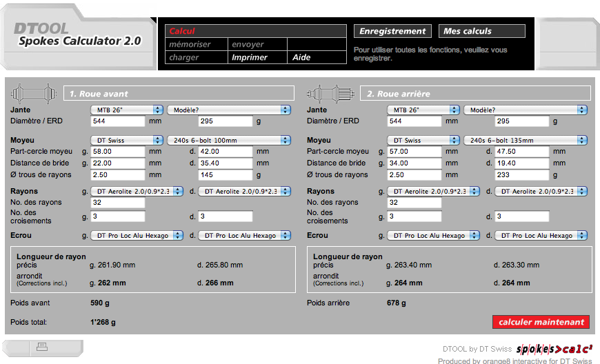Select envoyer in the menu
600x364 pixels.
tap(257, 44)
